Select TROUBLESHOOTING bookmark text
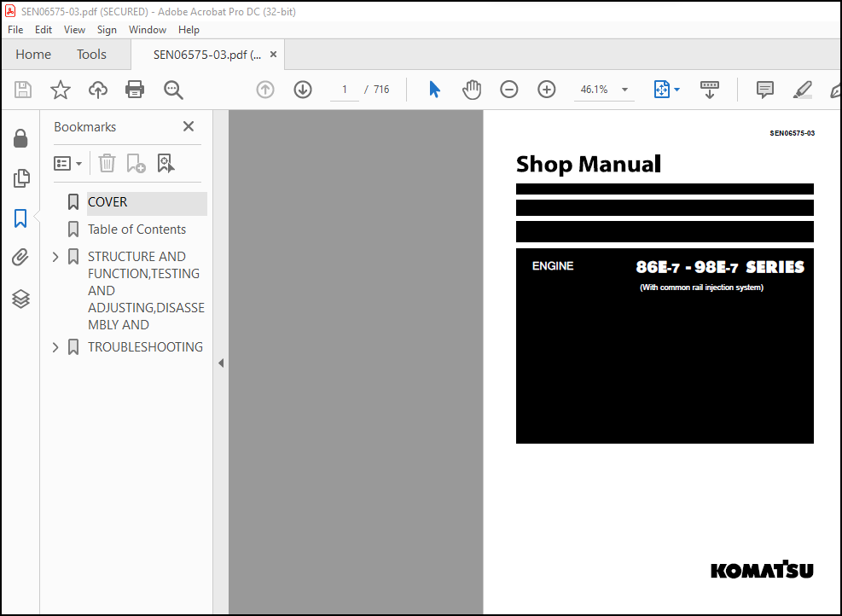842x616 pixels. pyautogui.click(x=146, y=347)
